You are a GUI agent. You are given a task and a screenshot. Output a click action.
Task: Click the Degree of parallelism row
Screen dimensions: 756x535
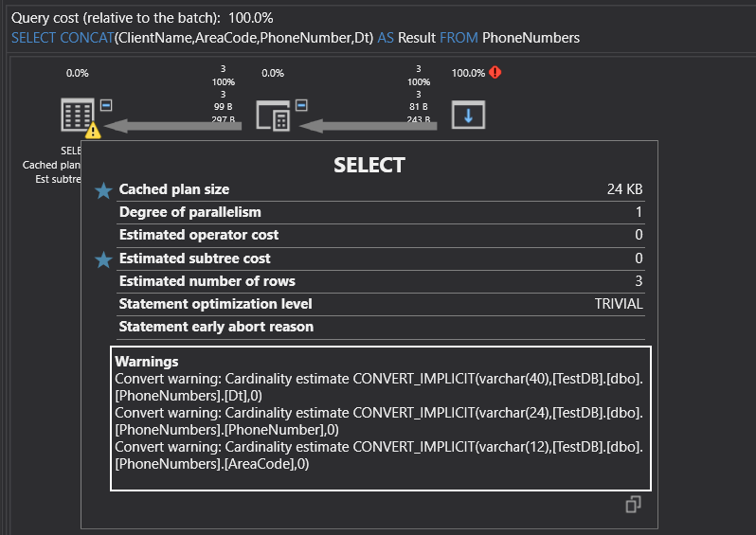pos(380,212)
